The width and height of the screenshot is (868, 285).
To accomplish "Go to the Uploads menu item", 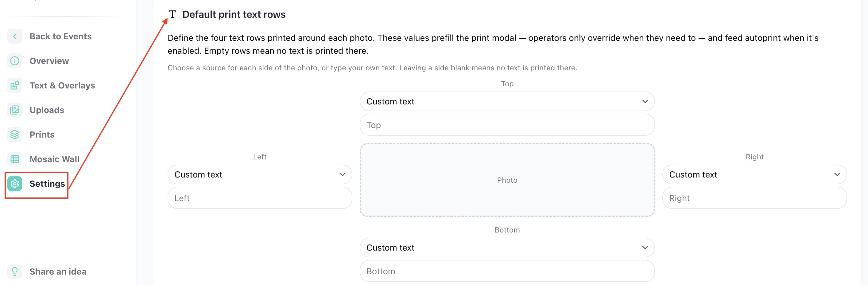I will pyautogui.click(x=47, y=110).
